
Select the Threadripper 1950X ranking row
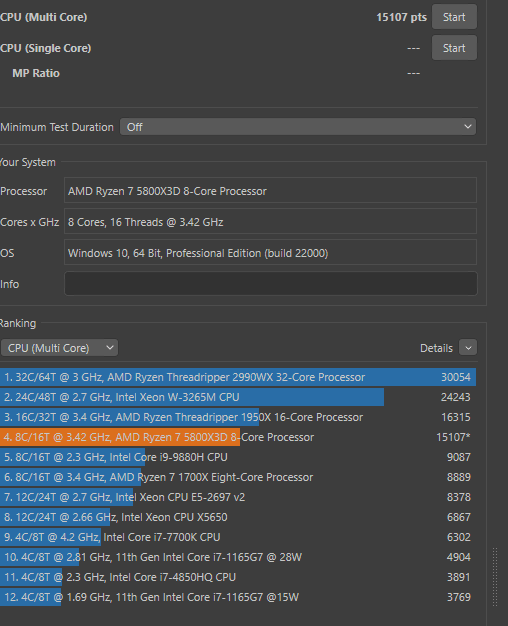238,417
